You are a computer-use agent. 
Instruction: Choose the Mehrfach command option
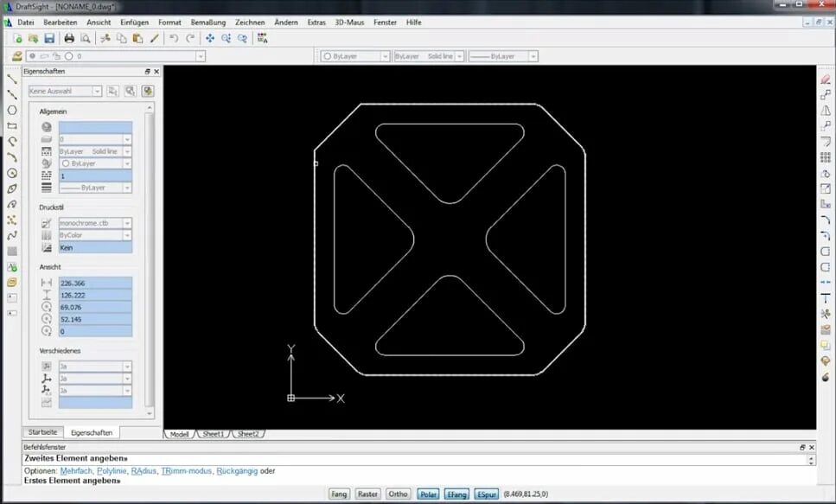[x=76, y=471]
